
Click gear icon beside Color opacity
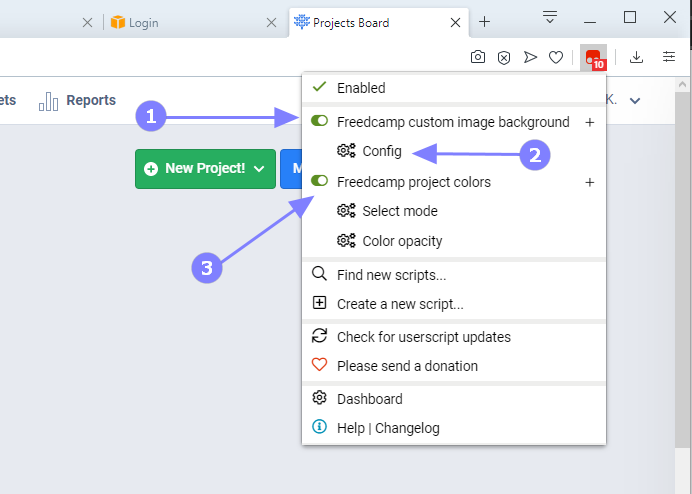click(x=346, y=241)
